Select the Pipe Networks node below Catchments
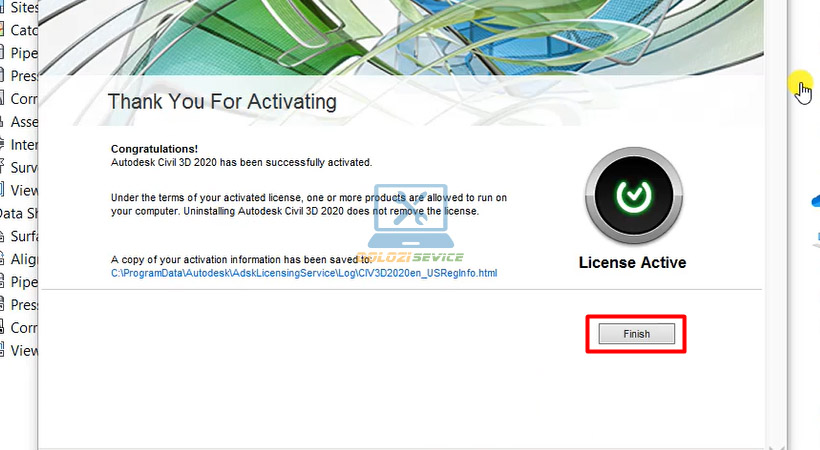820x450 pixels. (x=24, y=53)
